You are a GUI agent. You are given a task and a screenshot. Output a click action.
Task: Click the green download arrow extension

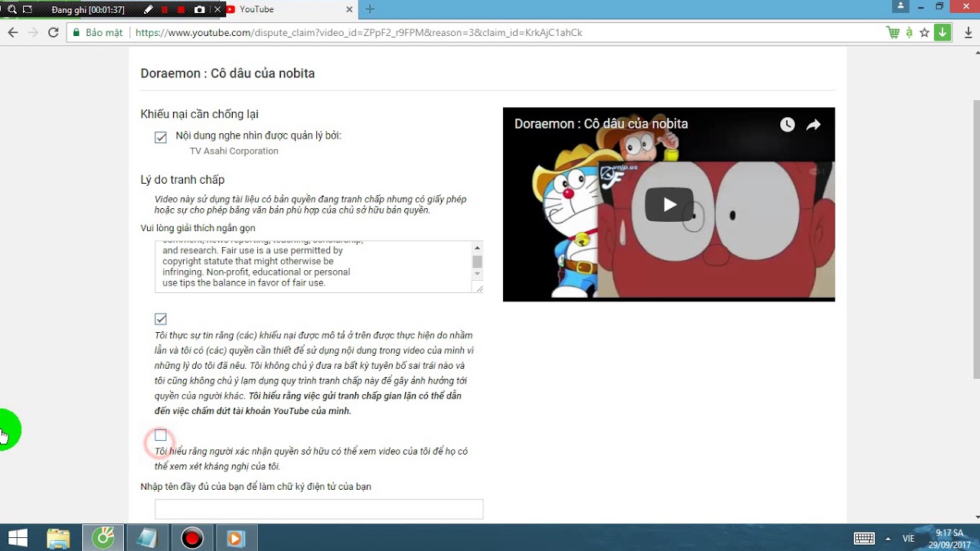pyautogui.click(x=943, y=32)
